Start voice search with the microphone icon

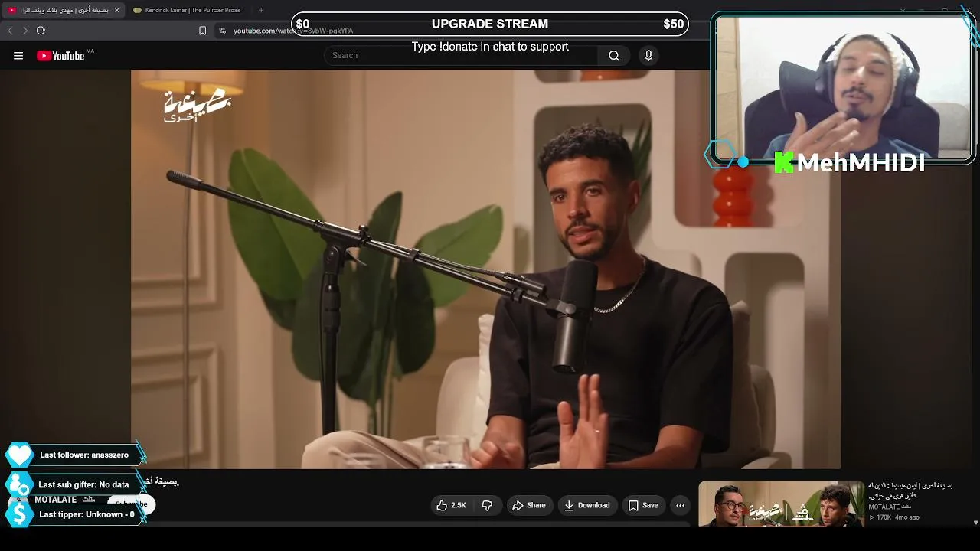(648, 55)
